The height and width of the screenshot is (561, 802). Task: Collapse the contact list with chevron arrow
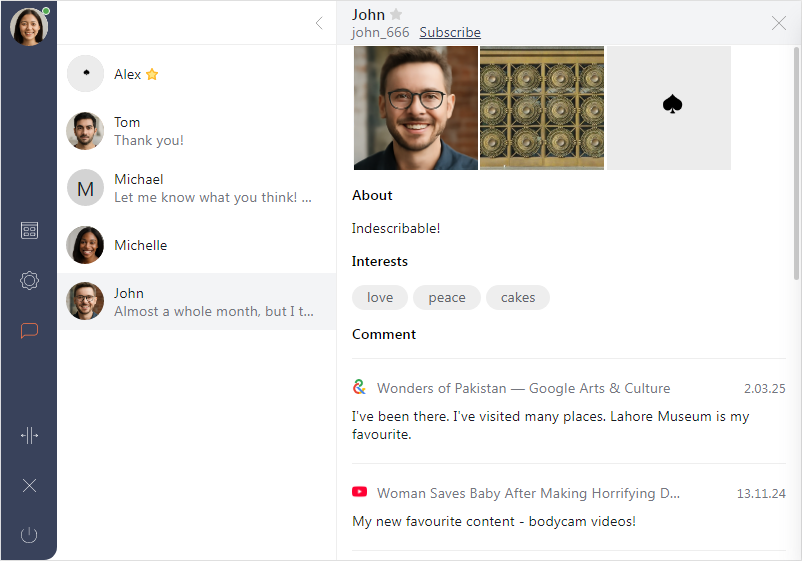(319, 23)
